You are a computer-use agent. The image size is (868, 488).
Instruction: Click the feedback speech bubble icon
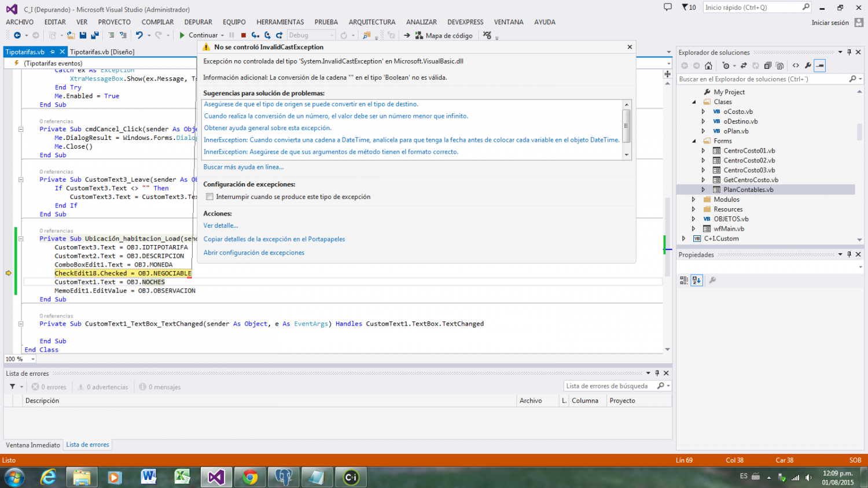pyautogui.click(x=668, y=7)
